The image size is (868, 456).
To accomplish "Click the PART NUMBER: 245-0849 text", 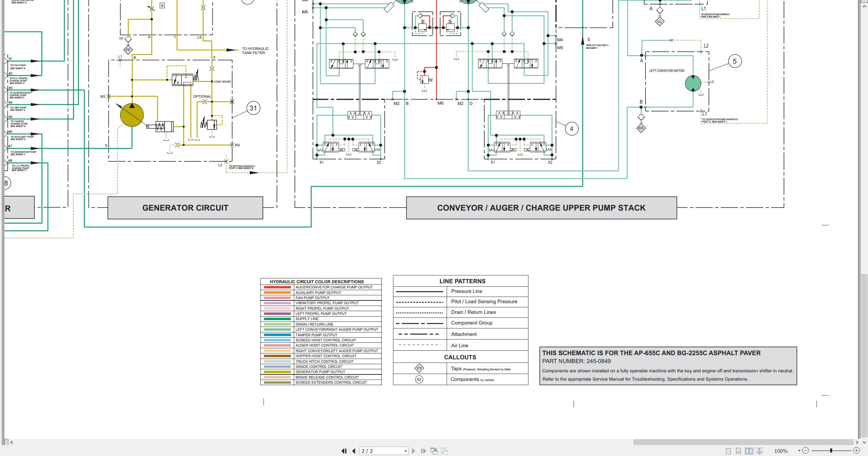I will (x=576, y=361).
